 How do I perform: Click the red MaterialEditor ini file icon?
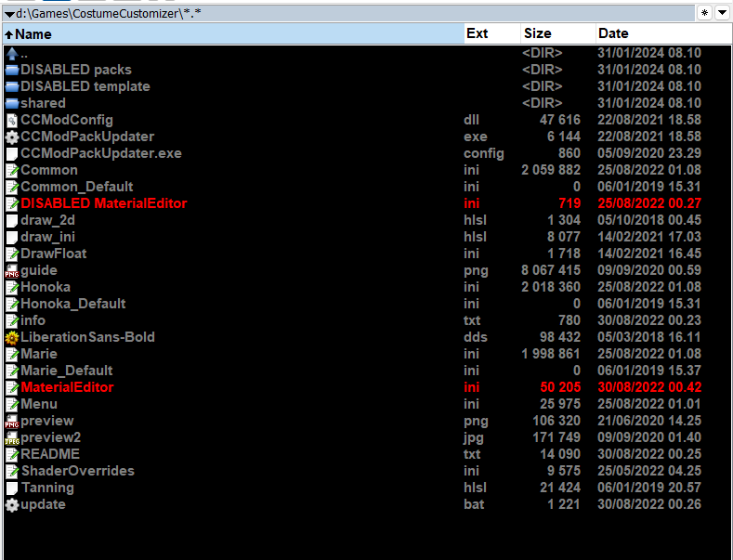tap(12, 387)
